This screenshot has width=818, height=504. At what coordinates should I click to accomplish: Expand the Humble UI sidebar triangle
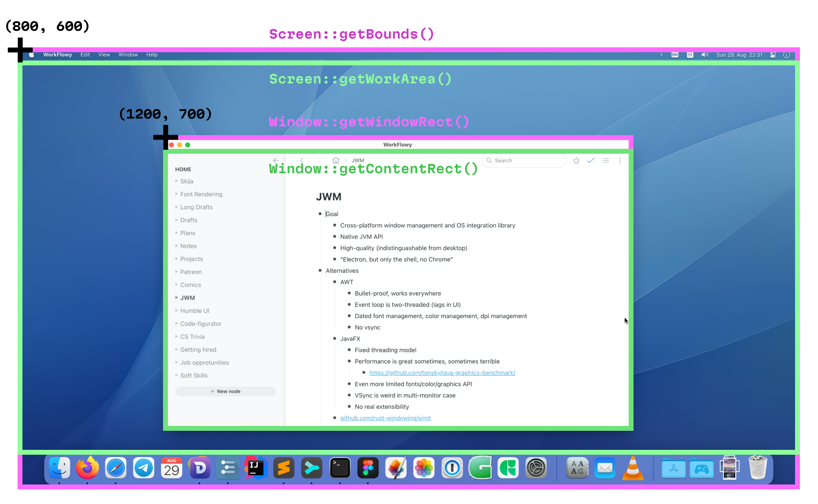coord(177,311)
